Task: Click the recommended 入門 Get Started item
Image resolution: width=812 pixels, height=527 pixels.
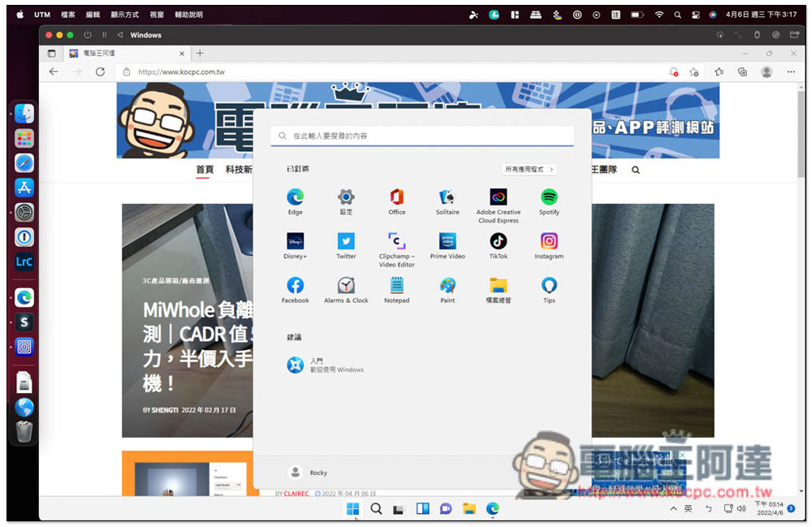Action: click(325, 365)
